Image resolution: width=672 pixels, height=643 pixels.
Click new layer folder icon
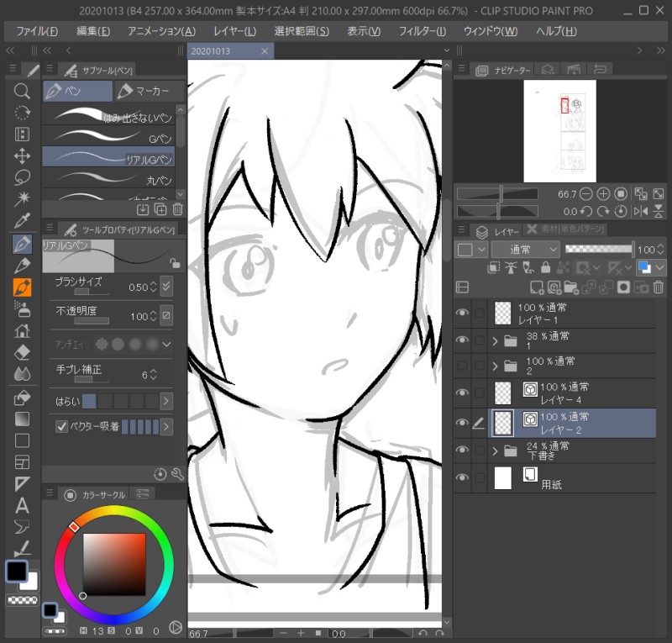point(571,287)
